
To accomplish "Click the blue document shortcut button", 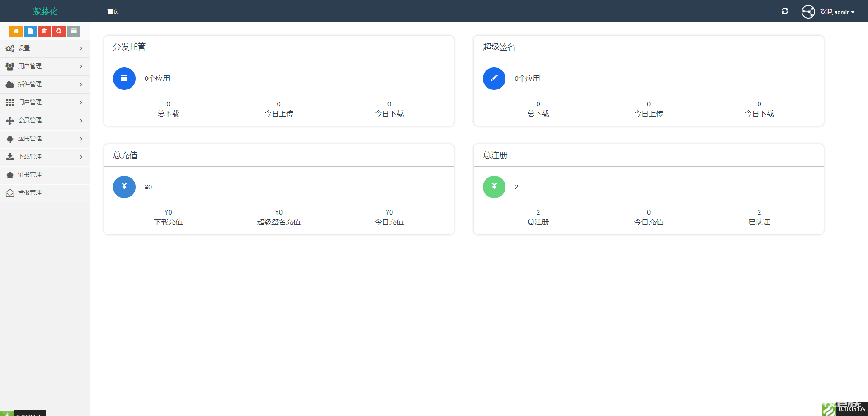I will (30, 31).
